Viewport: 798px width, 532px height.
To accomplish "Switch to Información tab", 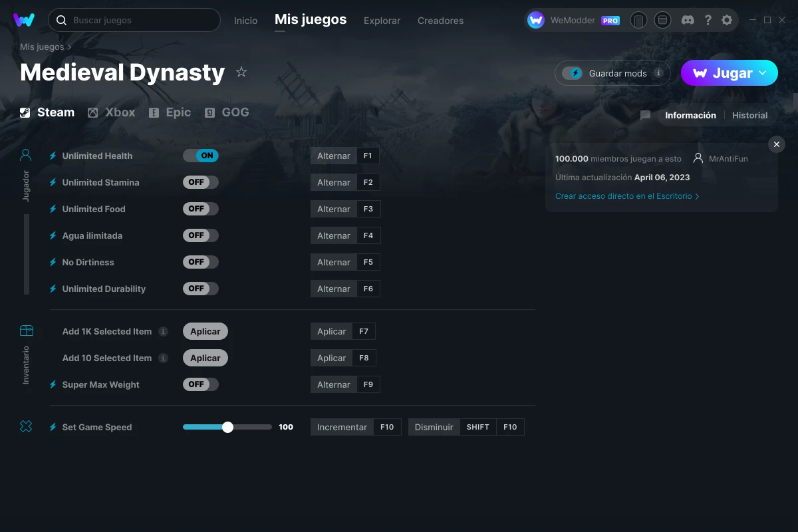I will coord(690,115).
